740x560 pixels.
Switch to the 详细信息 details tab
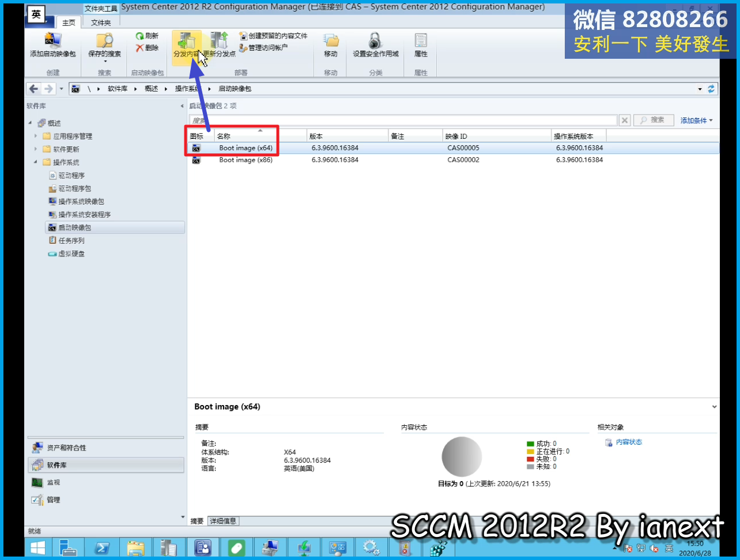coord(222,521)
